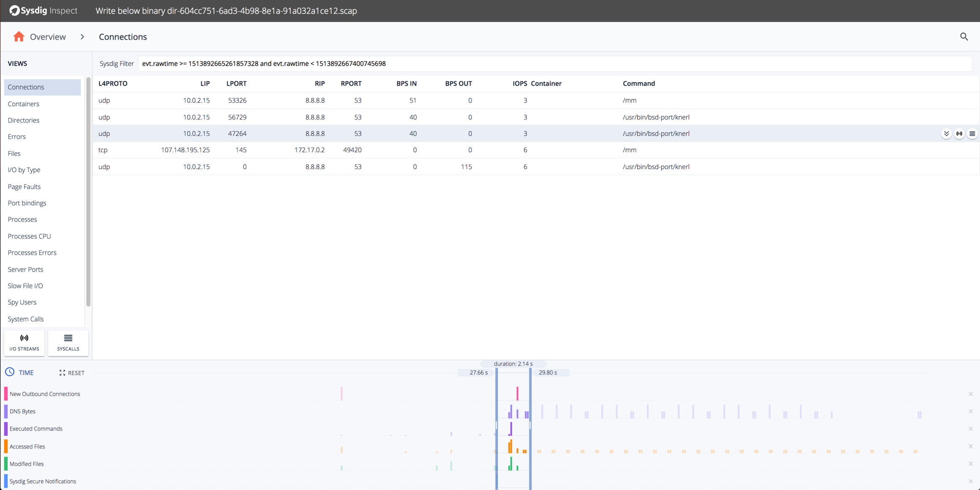Click the Connections breadcrumb title

123,37
